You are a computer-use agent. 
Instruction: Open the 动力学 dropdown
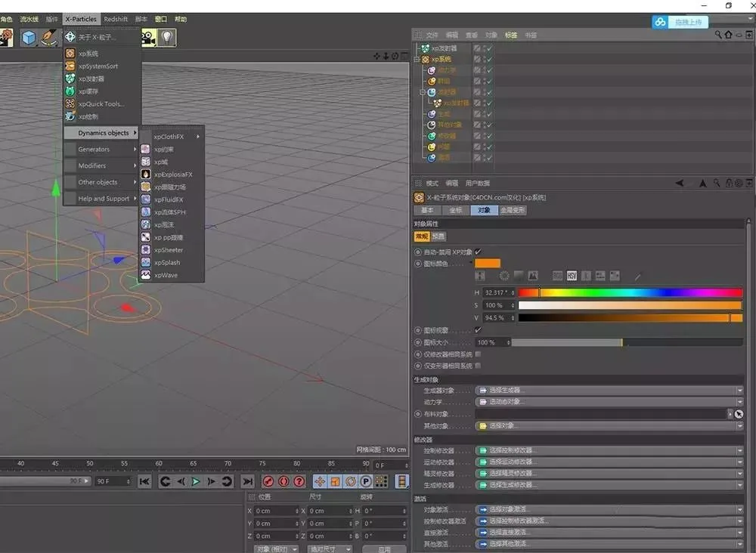pos(609,402)
